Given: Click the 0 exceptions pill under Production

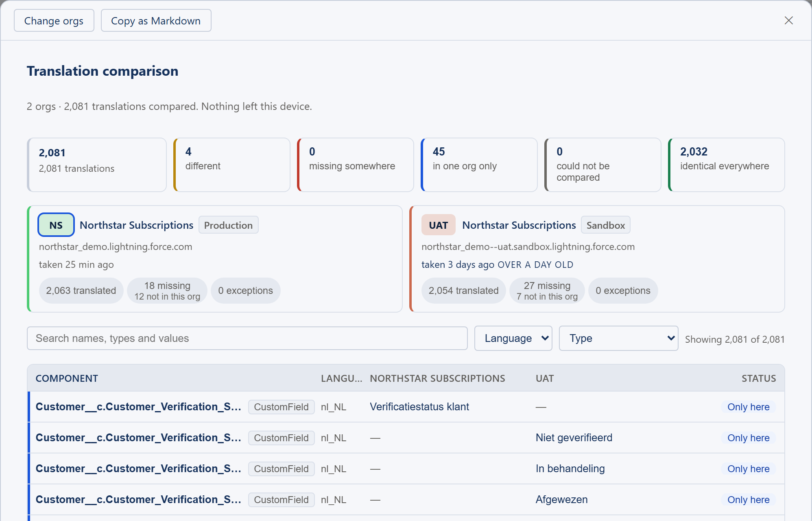Looking at the screenshot, I should click(245, 291).
